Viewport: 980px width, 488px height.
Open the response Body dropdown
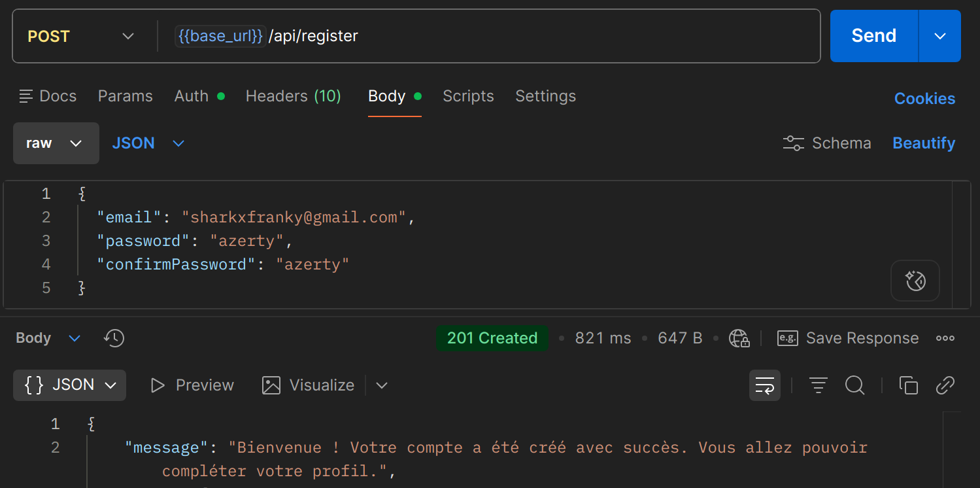[x=48, y=338]
